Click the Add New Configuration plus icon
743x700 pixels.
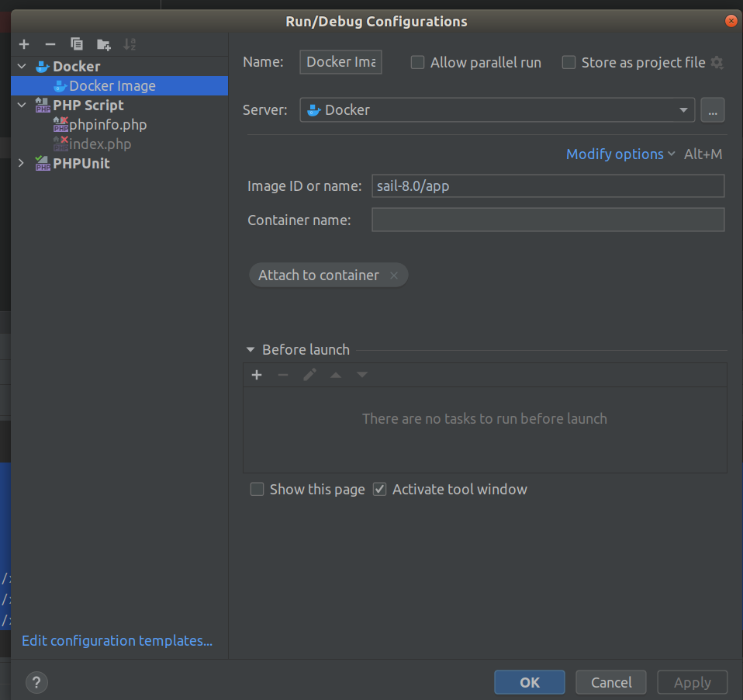pyautogui.click(x=24, y=44)
